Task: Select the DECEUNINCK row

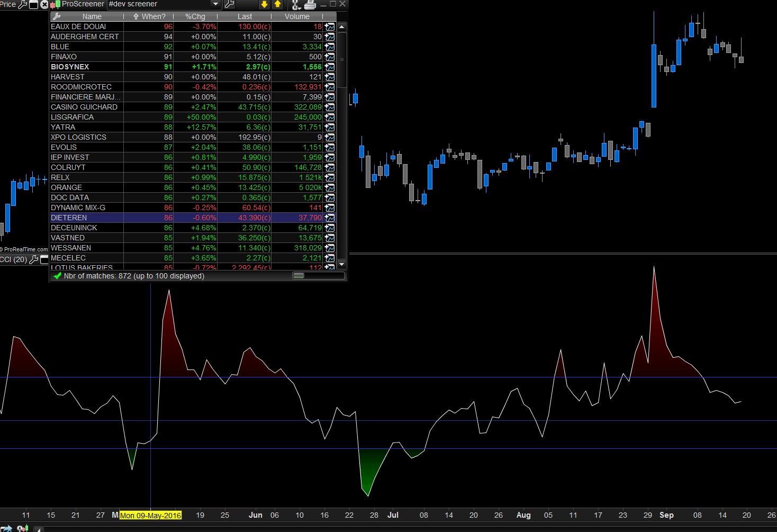Action: pos(193,228)
